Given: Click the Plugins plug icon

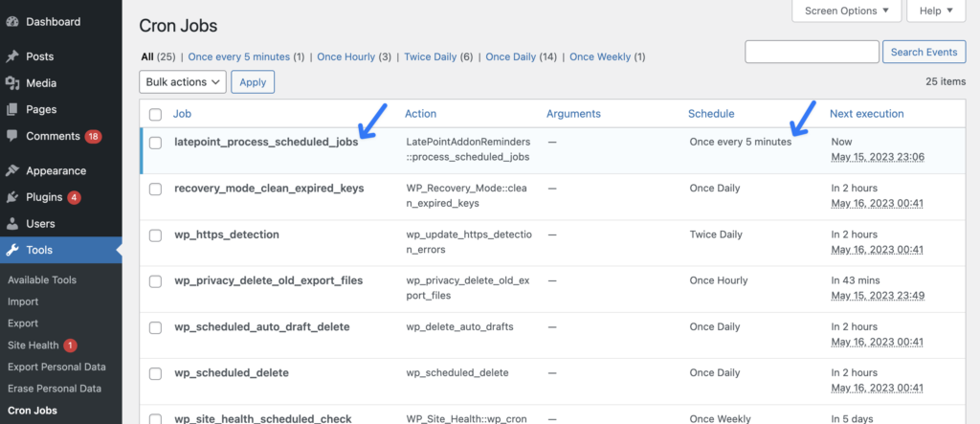Looking at the screenshot, I should [11, 197].
